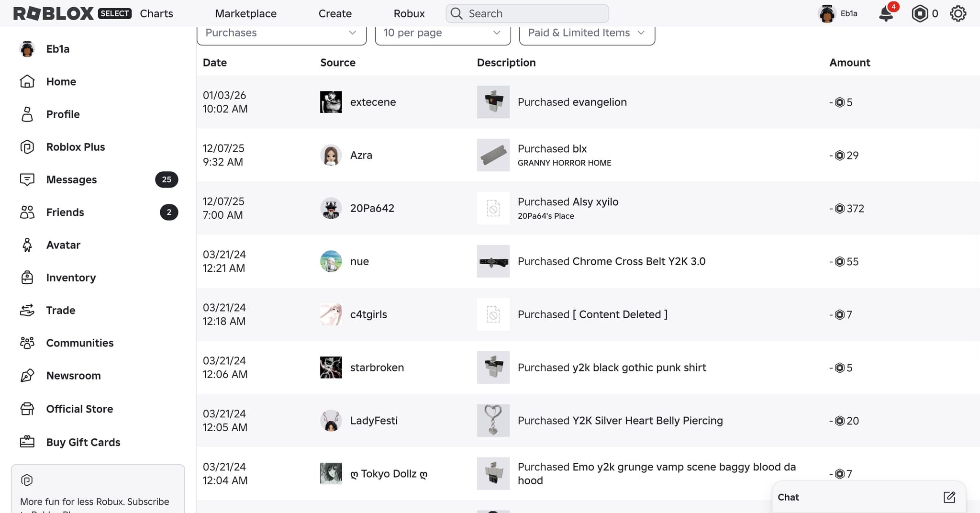Go to Create in the top navigation
980x513 pixels.
[x=335, y=13]
